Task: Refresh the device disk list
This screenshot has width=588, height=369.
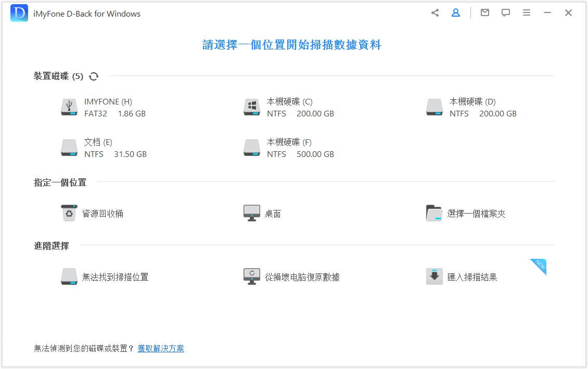Action: click(x=94, y=76)
